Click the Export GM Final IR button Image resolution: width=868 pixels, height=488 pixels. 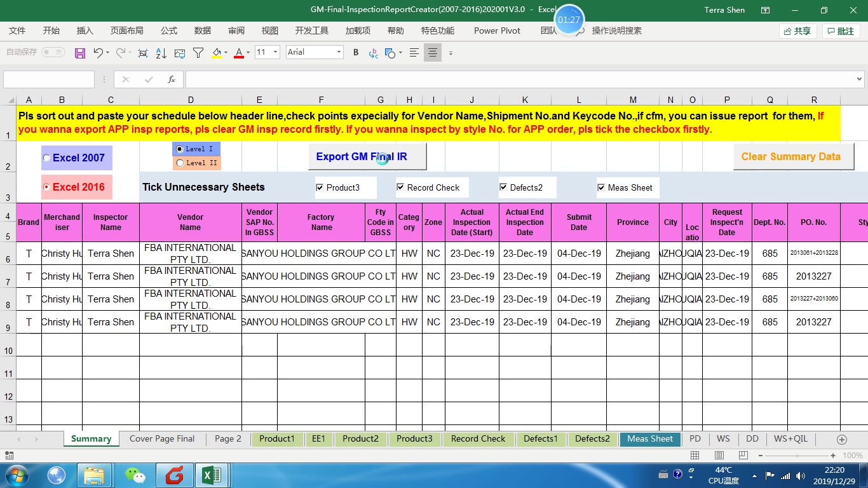click(367, 156)
